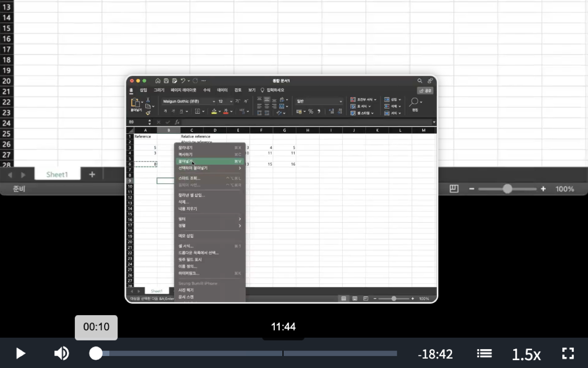The image size is (588, 368).
Task: Open the 보기 ribbon tab in the preview
Action: (252, 90)
